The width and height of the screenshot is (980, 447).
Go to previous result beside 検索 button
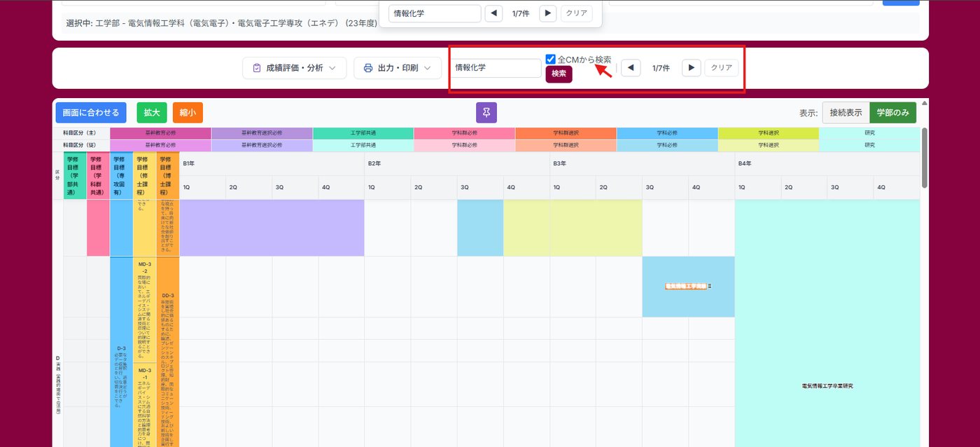(631, 68)
